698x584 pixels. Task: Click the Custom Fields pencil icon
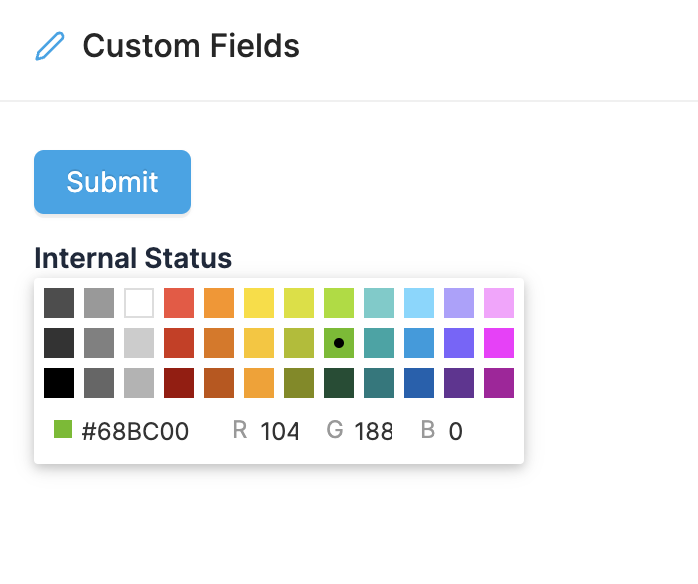[49, 46]
